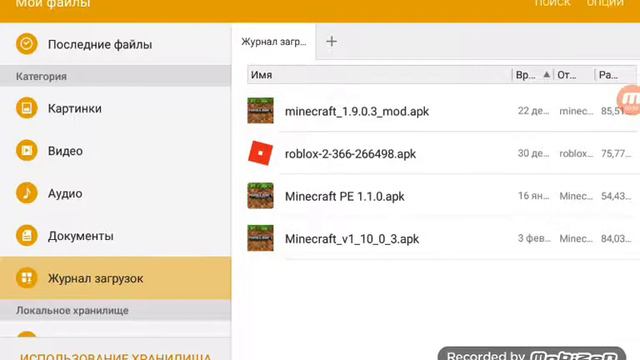640x360 pixels.
Task: Select the Журнал загрузок grid icon
Action: coord(27,278)
